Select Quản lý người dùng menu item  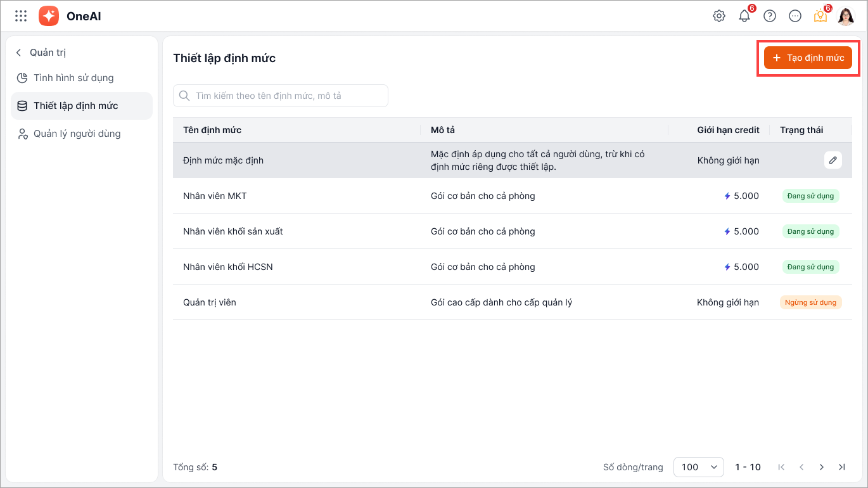[77, 134]
